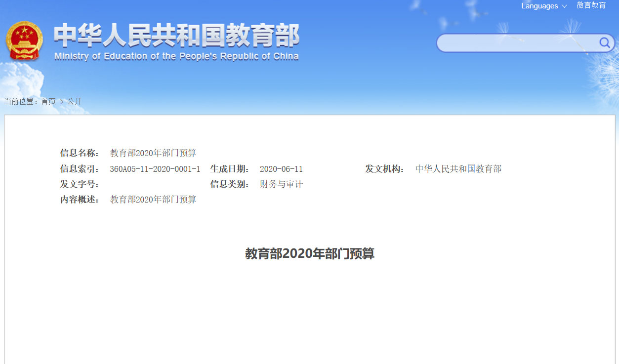619x364 pixels.
Task: Click the breadcrumb arrow between 首页 and 公开
Action: [62, 102]
